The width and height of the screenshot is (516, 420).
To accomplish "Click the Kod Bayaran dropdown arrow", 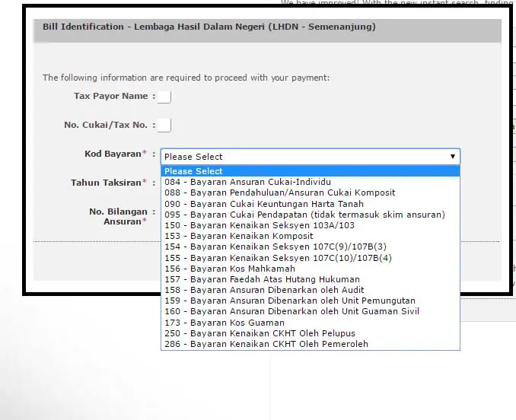I will point(453,157).
